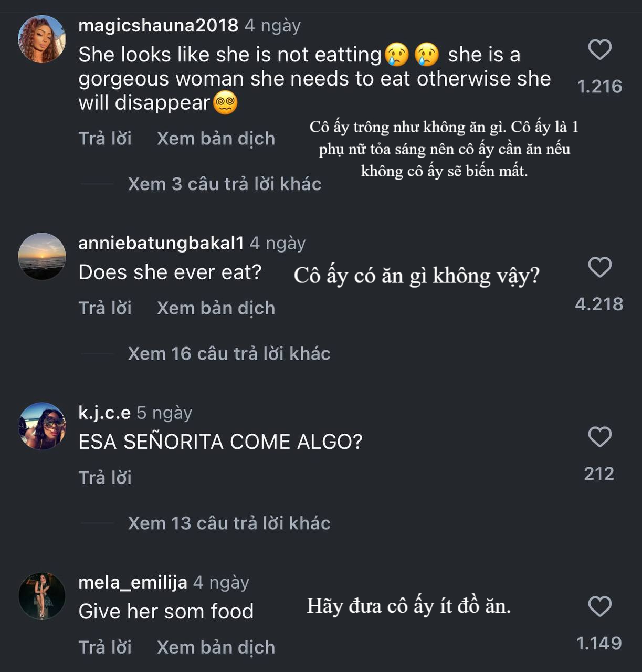Like mela_emilija's "Give her som food" comment
This screenshot has width=642, height=672.
[x=599, y=606]
